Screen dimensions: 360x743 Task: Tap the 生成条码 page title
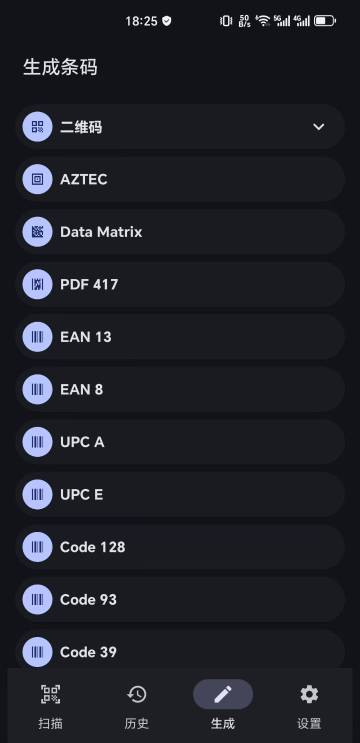60,67
